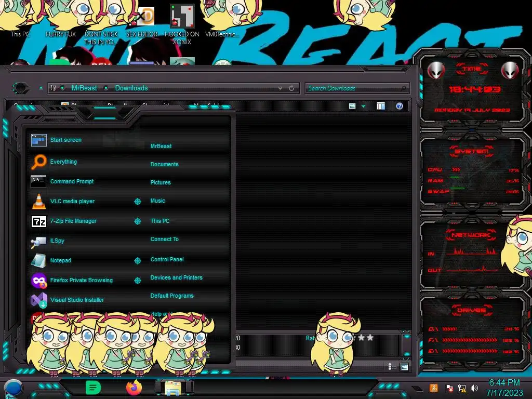This screenshot has width=532, height=399.
Task: Click Explorer back navigation hexagon button
Action: tap(21, 88)
